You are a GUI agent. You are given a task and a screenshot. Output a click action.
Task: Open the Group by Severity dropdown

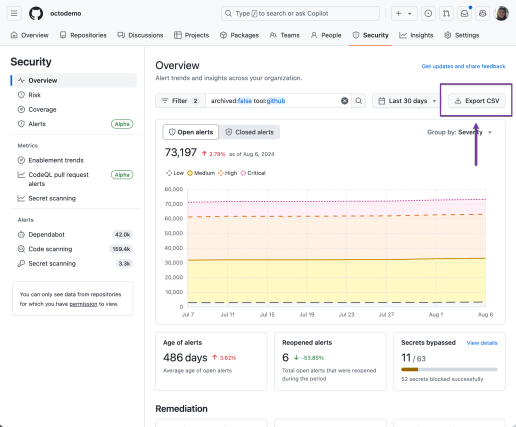[459, 132]
